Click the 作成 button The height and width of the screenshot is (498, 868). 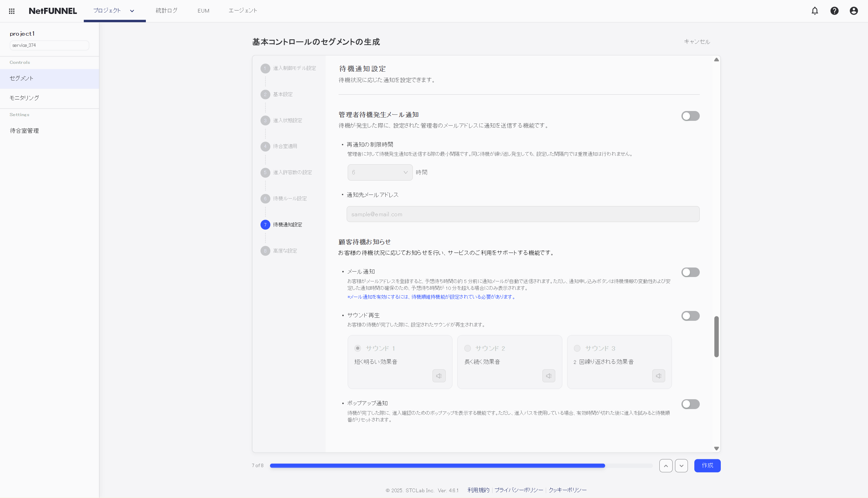click(x=707, y=465)
